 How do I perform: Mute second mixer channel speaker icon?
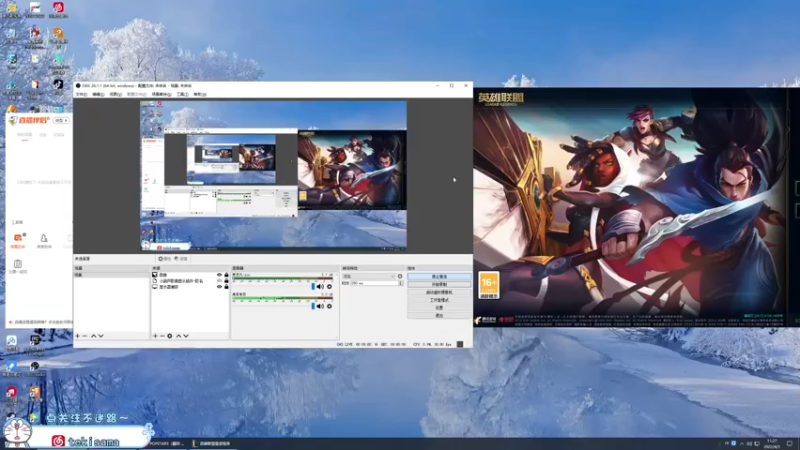pyautogui.click(x=320, y=306)
